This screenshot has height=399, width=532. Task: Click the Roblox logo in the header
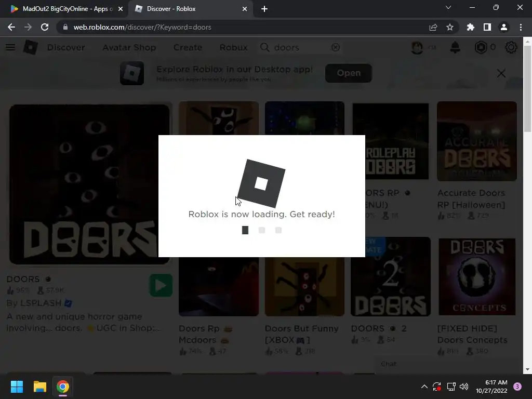point(31,47)
